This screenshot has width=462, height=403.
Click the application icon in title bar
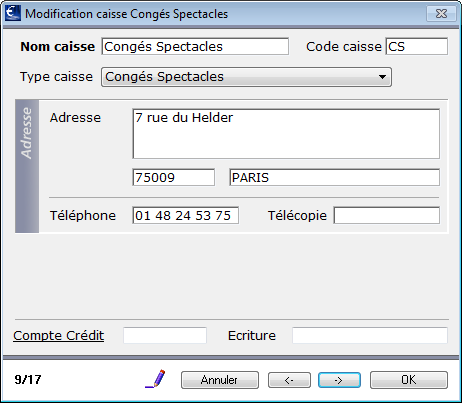[13, 13]
